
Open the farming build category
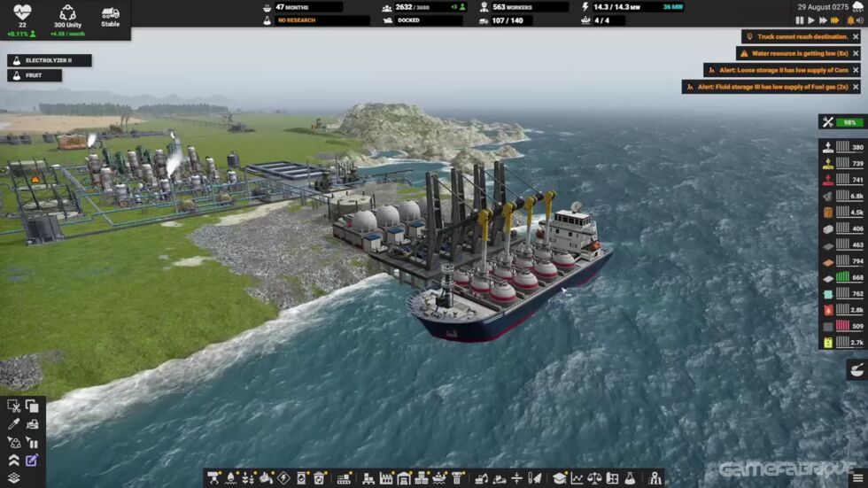(249, 478)
